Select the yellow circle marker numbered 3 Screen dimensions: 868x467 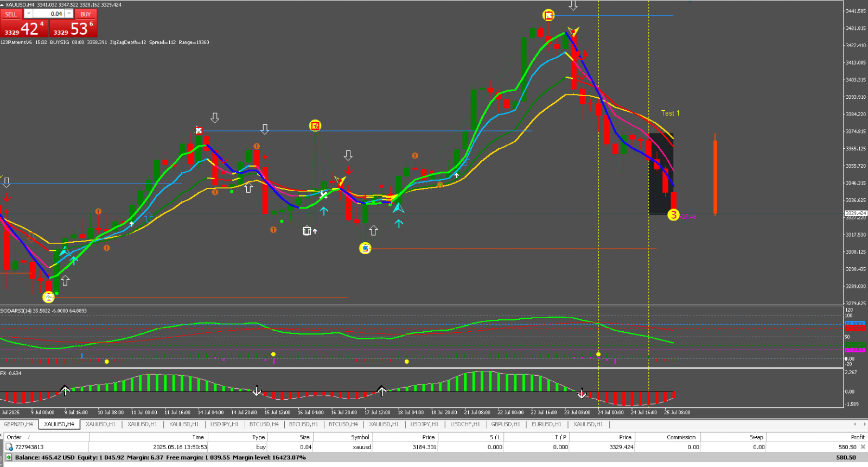[673, 215]
